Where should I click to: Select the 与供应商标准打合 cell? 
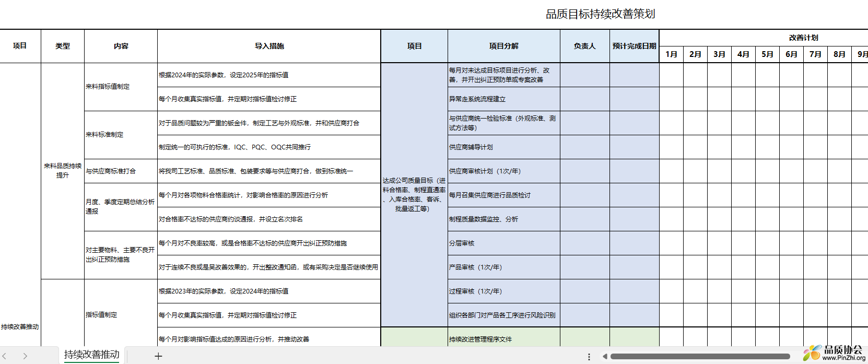click(x=121, y=171)
